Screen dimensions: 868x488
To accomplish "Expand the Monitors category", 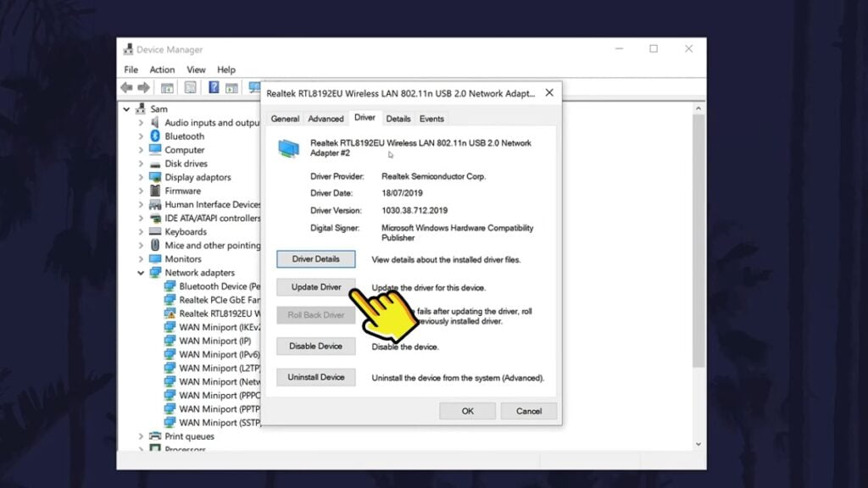I will point(141,259).
